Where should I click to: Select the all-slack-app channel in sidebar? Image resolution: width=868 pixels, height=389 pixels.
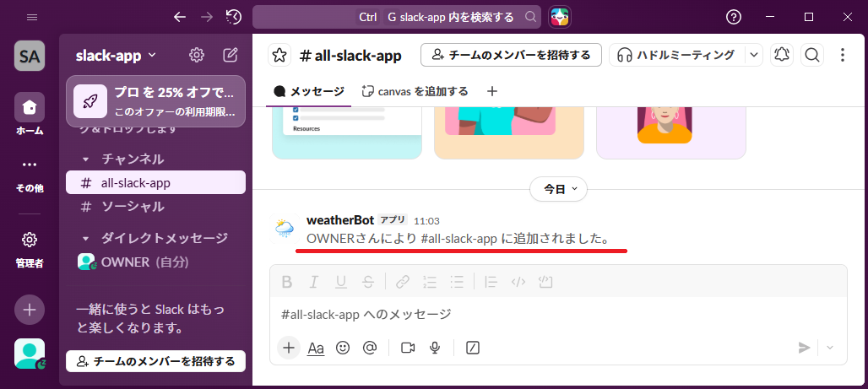coord(155,182)
